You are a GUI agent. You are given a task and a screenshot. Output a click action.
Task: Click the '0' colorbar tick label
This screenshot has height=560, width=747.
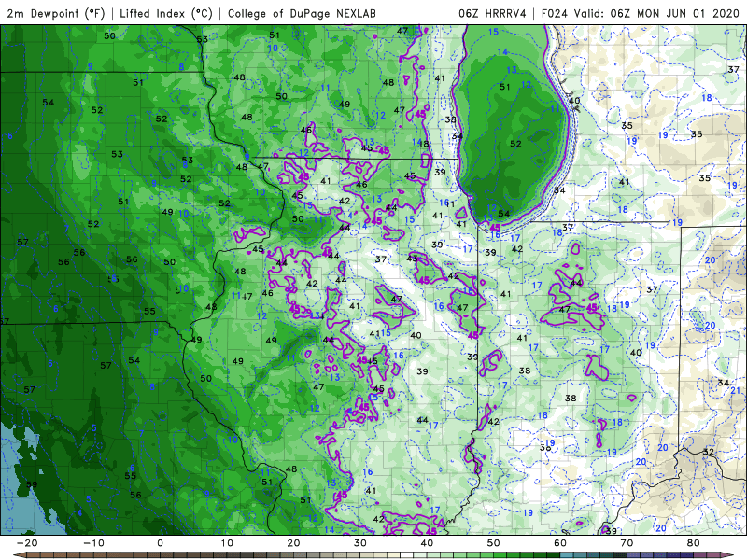[x=160, y=543]
